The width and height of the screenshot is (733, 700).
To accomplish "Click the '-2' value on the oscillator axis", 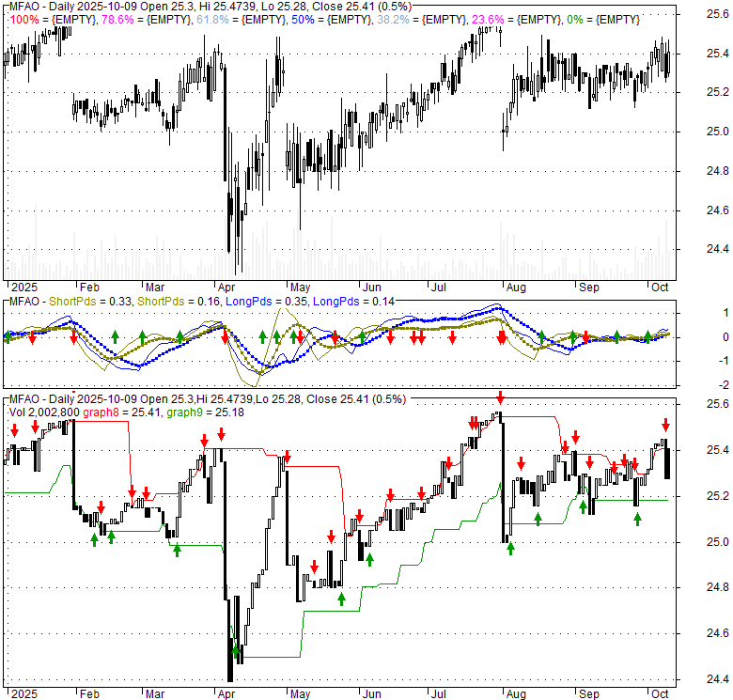I will tap(724, 385).
